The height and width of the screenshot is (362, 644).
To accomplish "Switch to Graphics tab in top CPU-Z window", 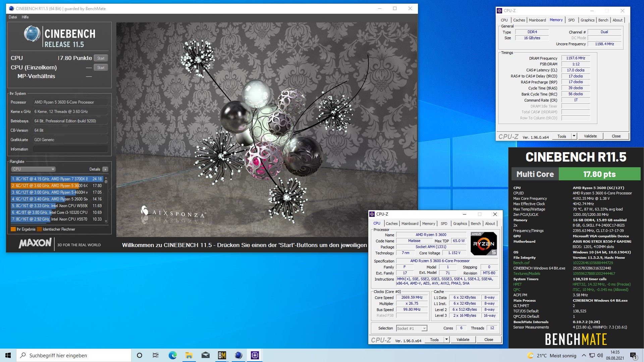I will pyautogui.click(x=587, y=20).
